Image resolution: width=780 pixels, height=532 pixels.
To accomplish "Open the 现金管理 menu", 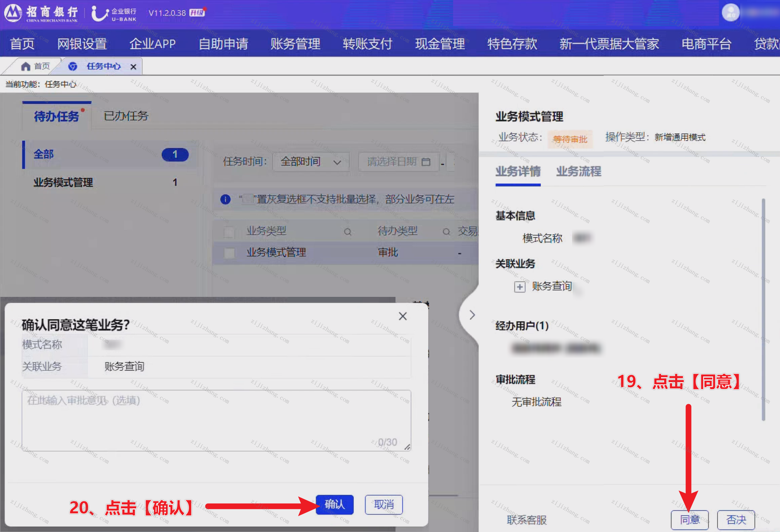I will click(x=440, y=44).
